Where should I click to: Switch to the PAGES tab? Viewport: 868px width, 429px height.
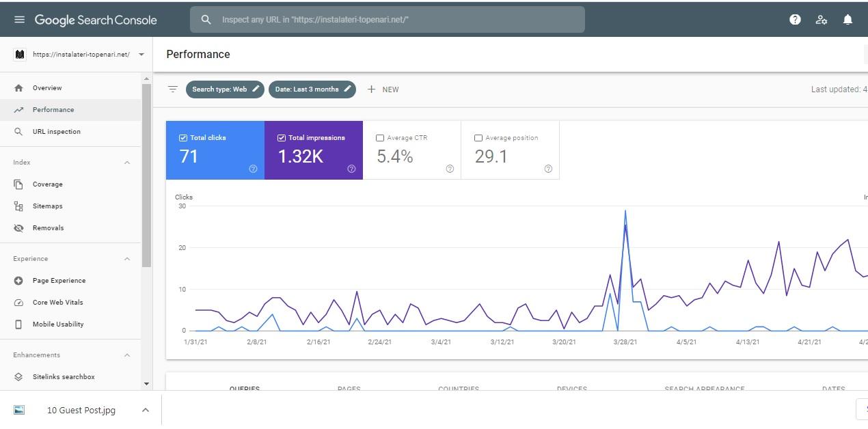(x=349, y=388)
